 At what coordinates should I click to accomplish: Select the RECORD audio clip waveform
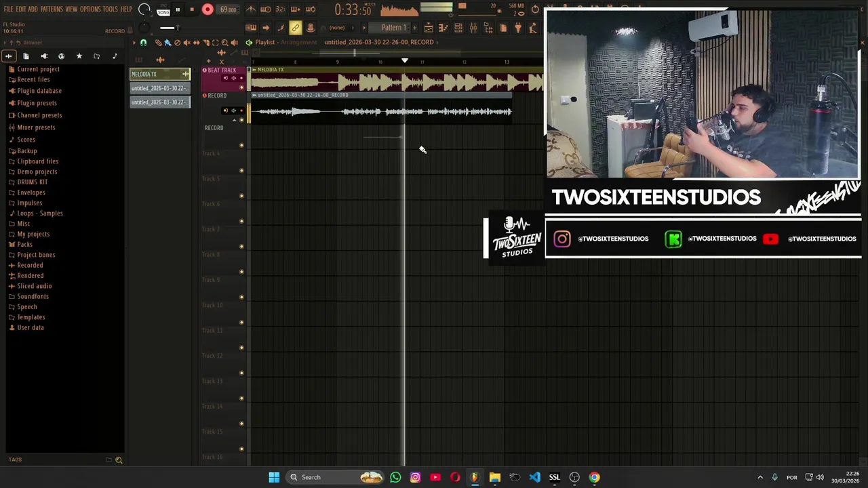tap(381, 112)
